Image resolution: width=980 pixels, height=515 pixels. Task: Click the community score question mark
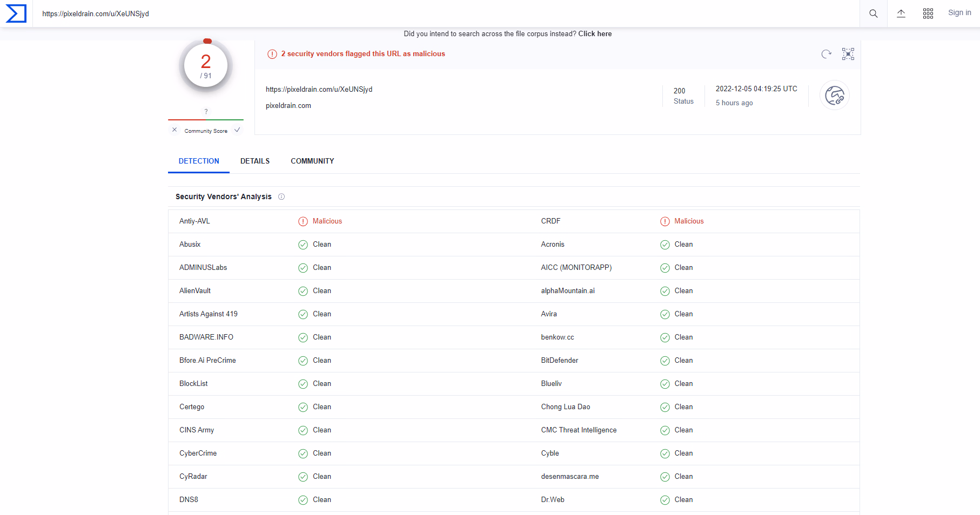tap(206, 112)
